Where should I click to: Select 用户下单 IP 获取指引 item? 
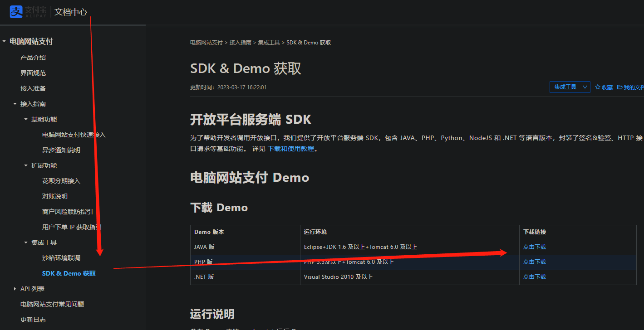(72, 227)
